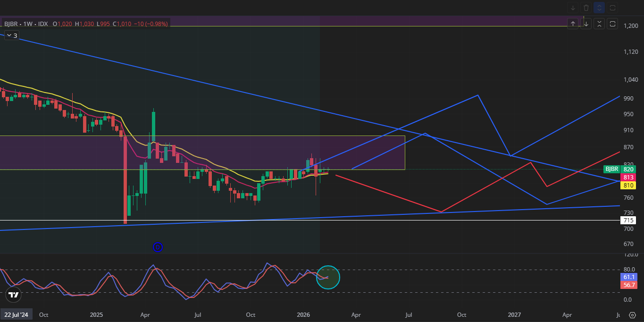This screenshot has height=322, width=644.
Task: Click the close value C1,010
Action: click(123, 24)
